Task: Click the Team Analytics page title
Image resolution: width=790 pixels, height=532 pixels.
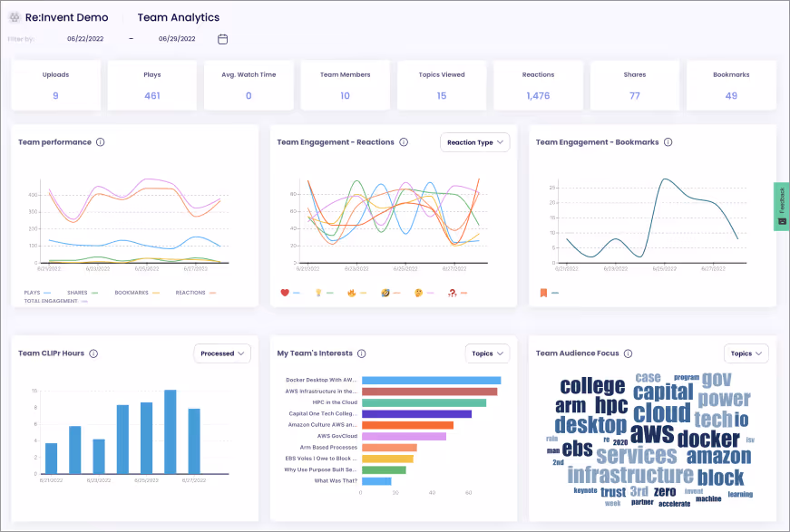Action: (179, 17)
